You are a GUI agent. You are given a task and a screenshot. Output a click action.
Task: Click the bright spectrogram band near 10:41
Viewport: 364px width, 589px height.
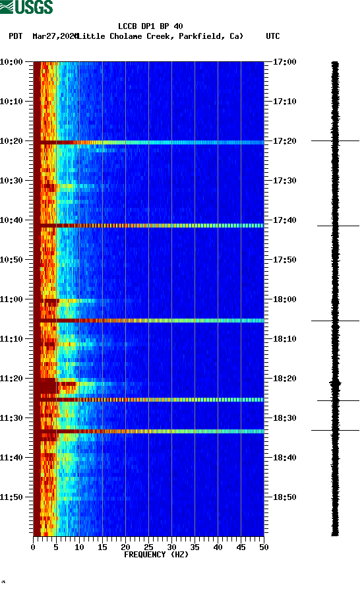tap(149, 226)
